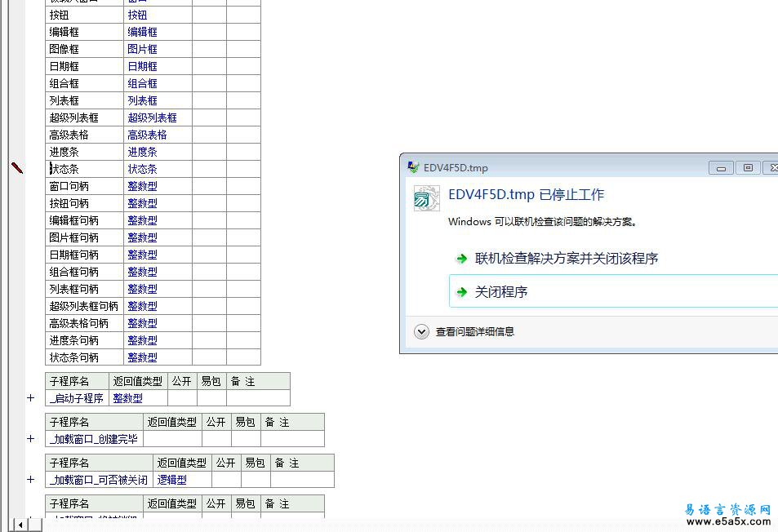778x532 pixels.
Task: Expand 查看问题详细信息 with the chevron button
Action: (x=422, y=332)
